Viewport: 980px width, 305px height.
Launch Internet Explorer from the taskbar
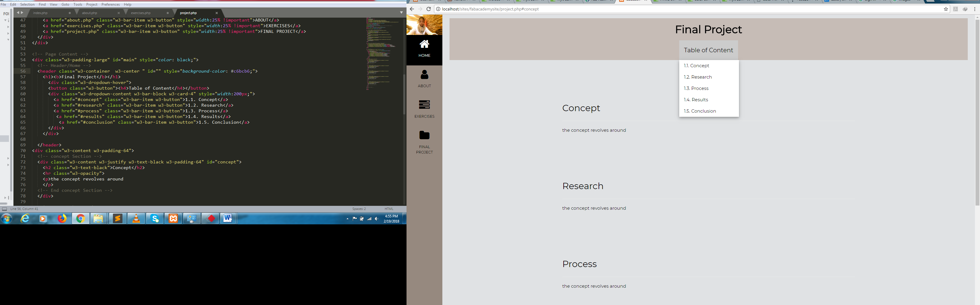point(25,219)
